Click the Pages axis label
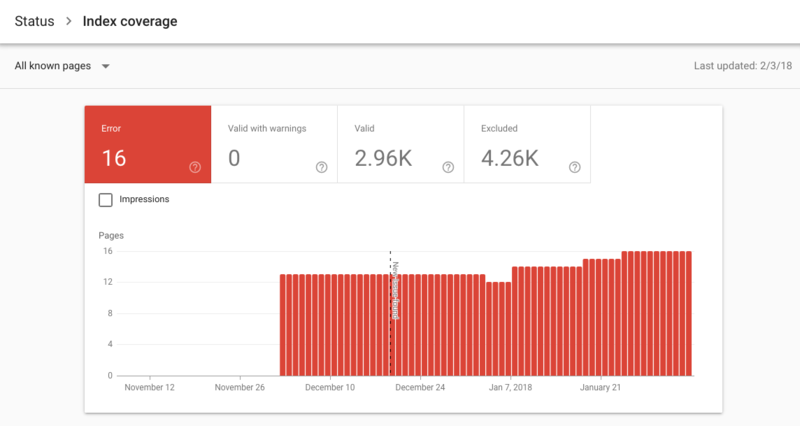The width and height of the screenshot is (800, 426). pyautogui.click(x=111, y=236)
